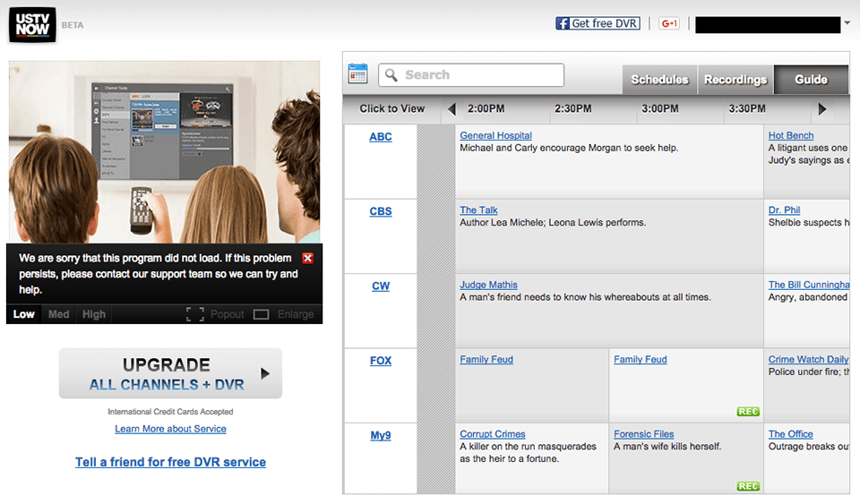Open the account dropdown arrow
Screen dimensions: 860x504
click(847, 23)
